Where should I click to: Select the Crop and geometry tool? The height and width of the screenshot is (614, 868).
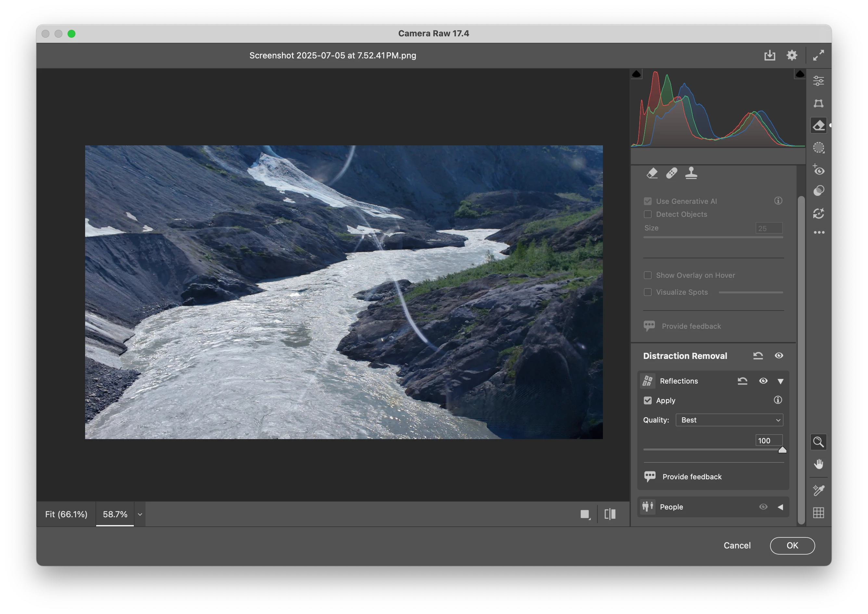pos(818,103)
